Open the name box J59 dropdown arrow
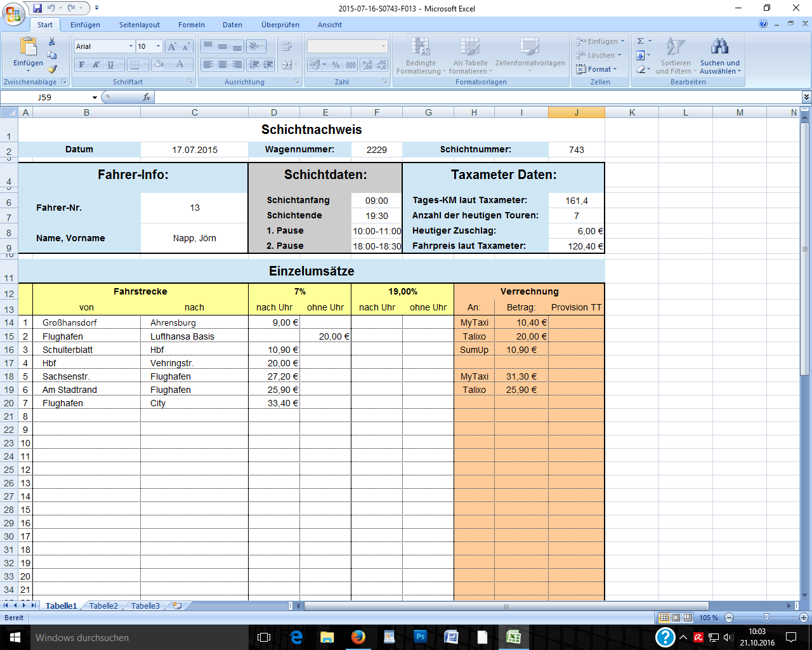Viewport: 812px width, 650px height. click(x=95, y=97)
